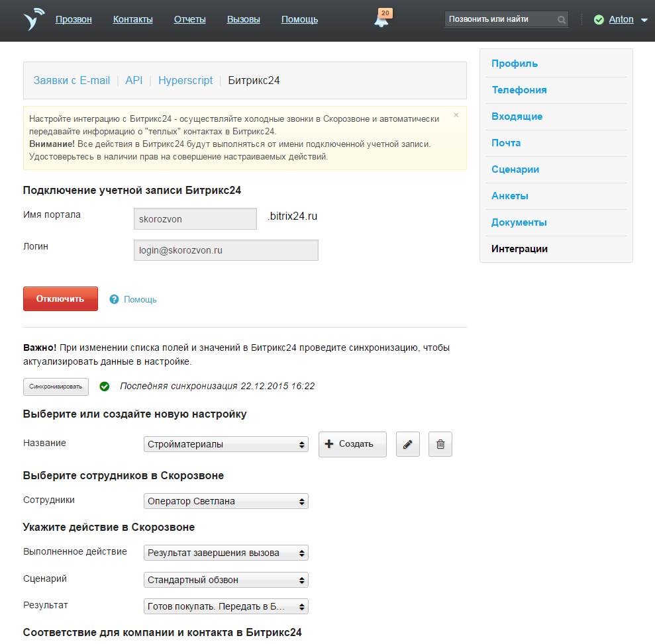Go to Входящие in the sidebar

coord(517,116)
